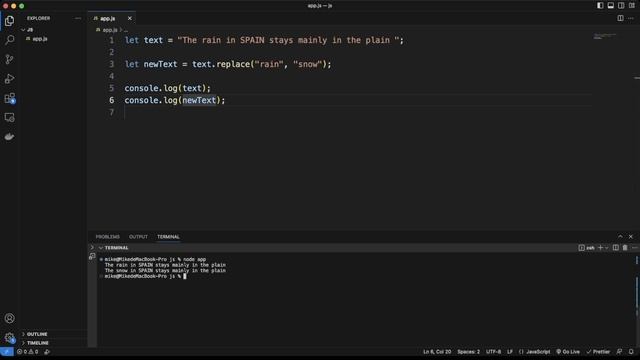
Task: Toggle bottom panel visibility
Action: pos(611,6)
